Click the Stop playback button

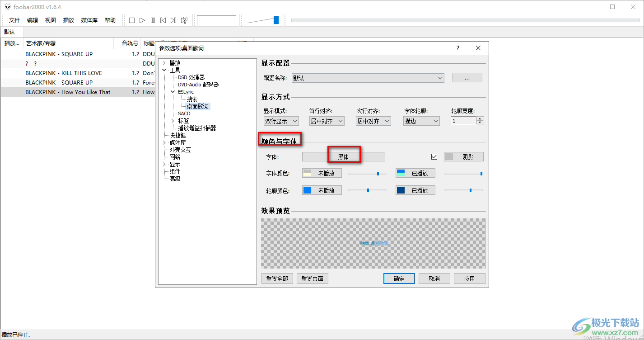coord(132,20)
